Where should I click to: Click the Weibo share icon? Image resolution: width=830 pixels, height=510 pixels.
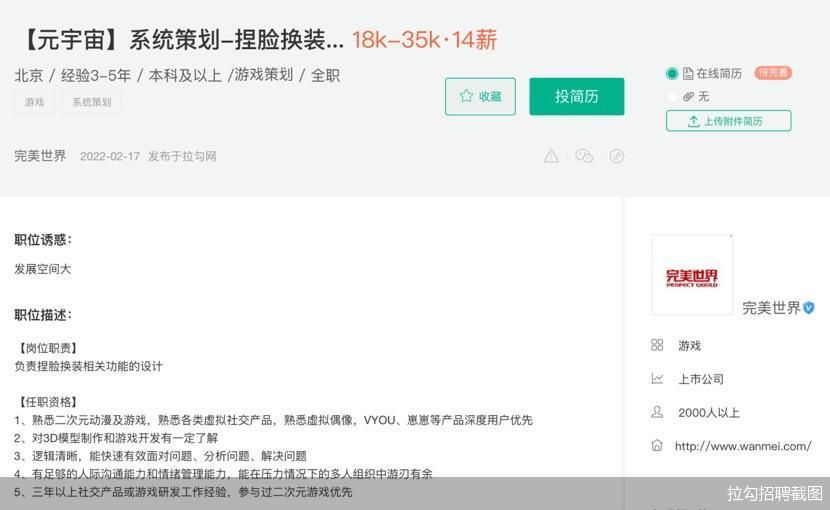(617, 156)
